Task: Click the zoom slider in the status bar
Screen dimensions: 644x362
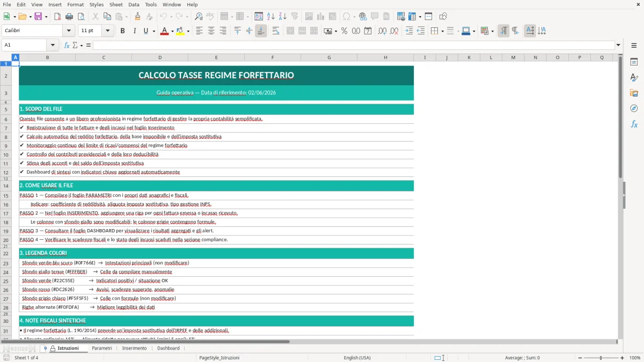Action: tap(601, 358)
